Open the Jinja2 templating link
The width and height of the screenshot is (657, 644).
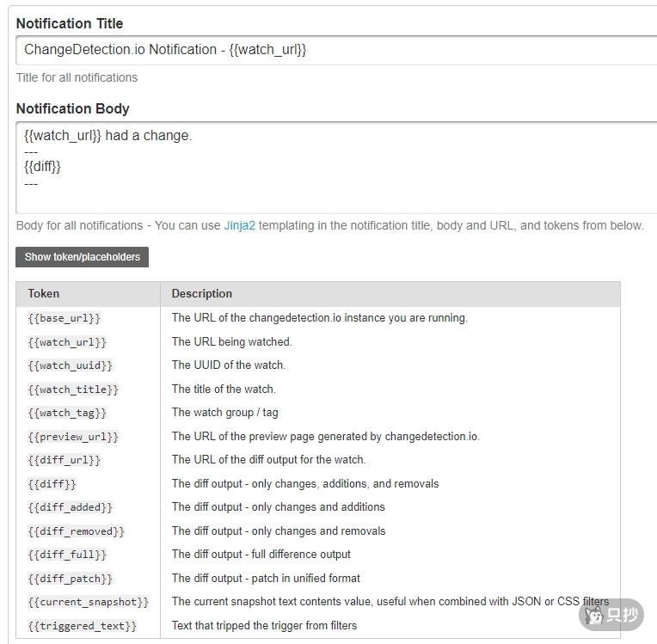click(x=240, y=225)
